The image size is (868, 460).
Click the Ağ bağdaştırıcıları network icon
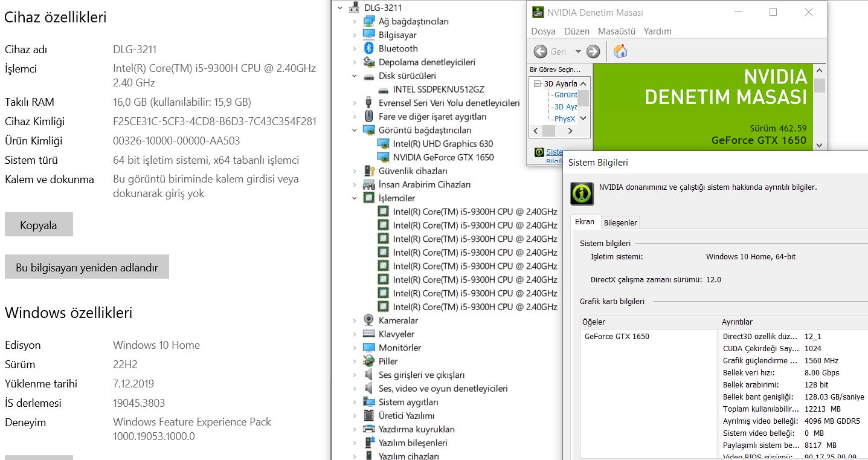[368, 21]
